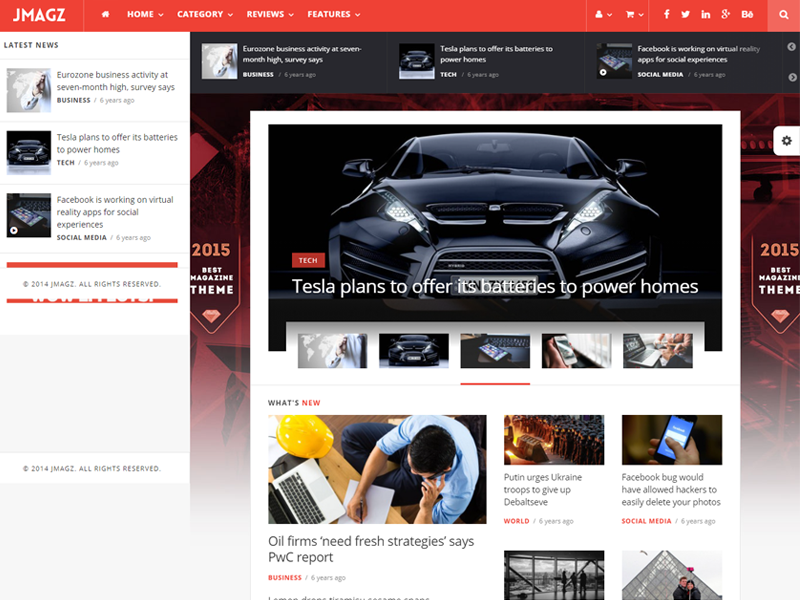The height and width of the screenshot is (600, 800).
Task: Go to next ticker news arrow
Action: [x=792, y=78]
